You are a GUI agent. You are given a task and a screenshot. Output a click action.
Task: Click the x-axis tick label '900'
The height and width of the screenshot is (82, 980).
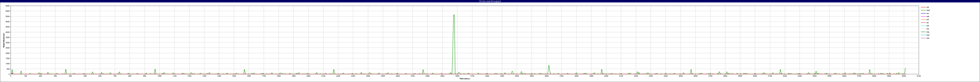[x=145, y=76]
